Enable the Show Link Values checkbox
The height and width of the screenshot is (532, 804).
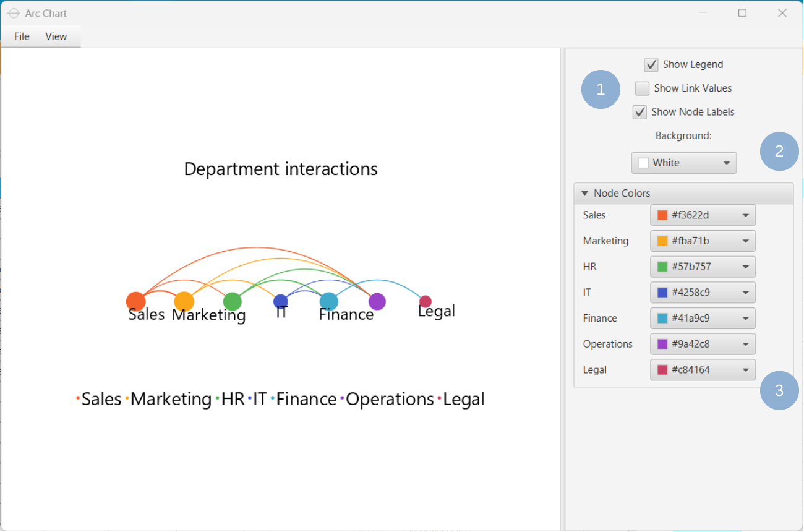[x=643, y=88]
